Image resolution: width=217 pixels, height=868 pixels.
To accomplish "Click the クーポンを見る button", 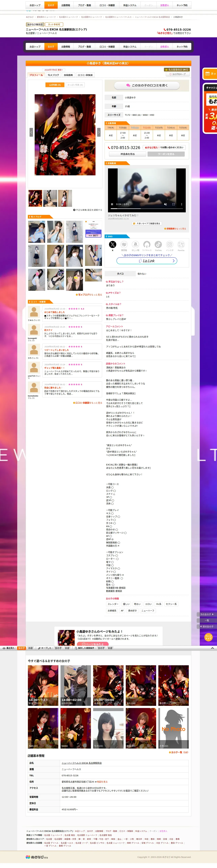I will coord(166,154).
